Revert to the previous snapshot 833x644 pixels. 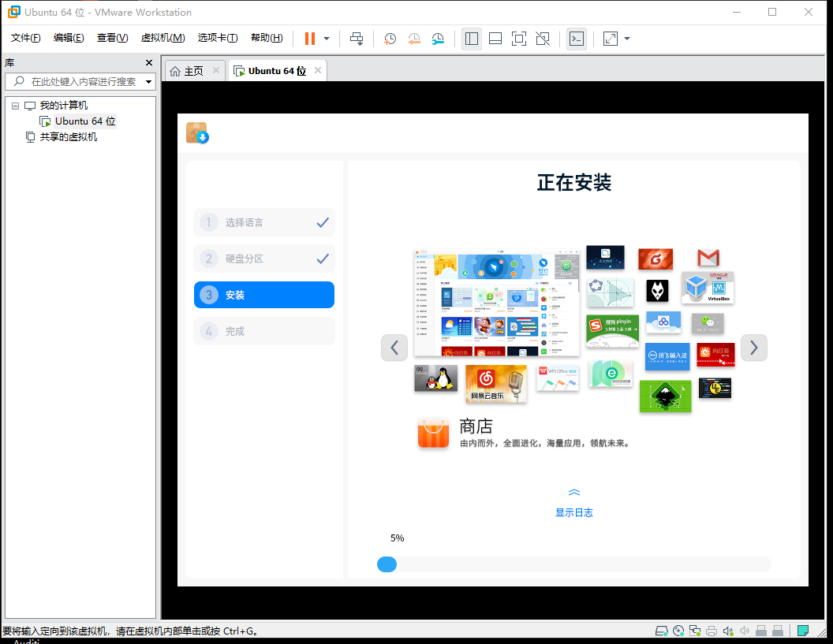tap(414, 38)
